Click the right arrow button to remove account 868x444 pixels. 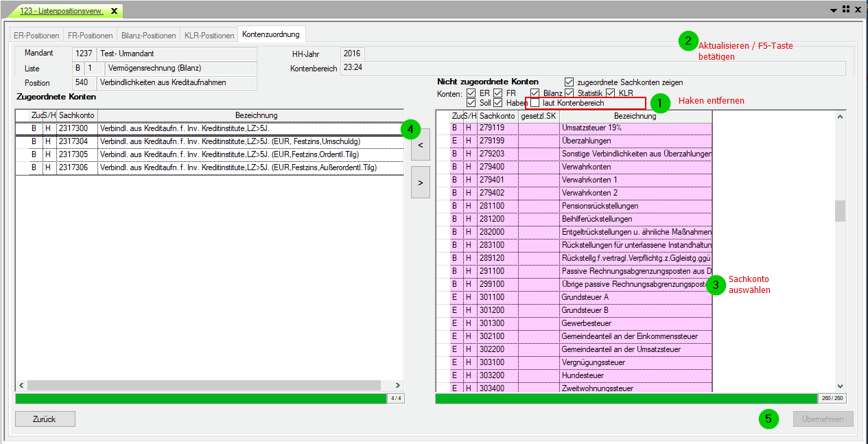[421, 183]
